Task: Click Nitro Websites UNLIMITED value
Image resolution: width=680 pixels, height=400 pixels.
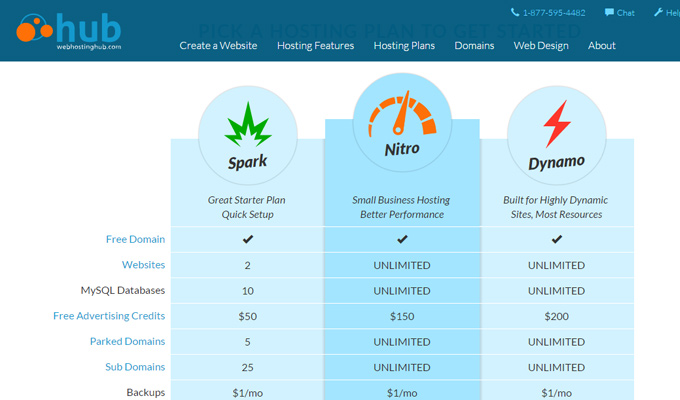Action: pyautogui.click(x=402, y=266)
